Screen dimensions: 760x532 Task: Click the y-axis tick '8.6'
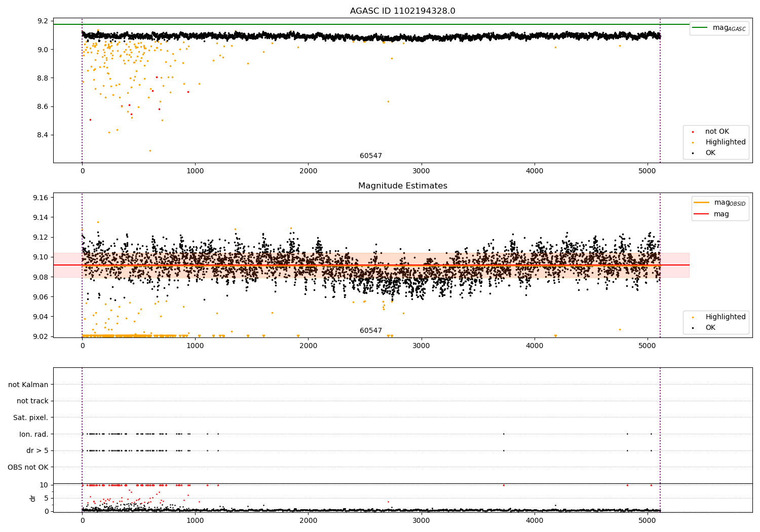click(43, 106)
